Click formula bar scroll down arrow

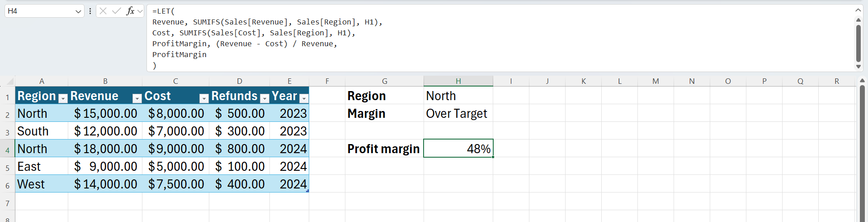click(x=858, y=67)
